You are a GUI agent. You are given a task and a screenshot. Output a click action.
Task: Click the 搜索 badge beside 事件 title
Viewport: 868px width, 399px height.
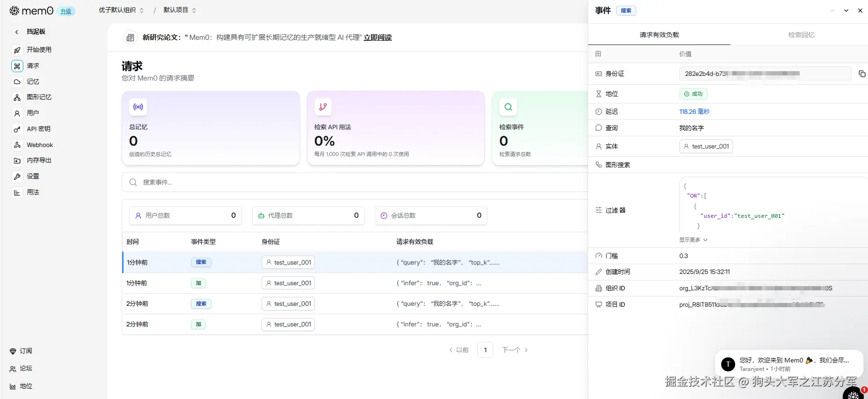(626, 11)
